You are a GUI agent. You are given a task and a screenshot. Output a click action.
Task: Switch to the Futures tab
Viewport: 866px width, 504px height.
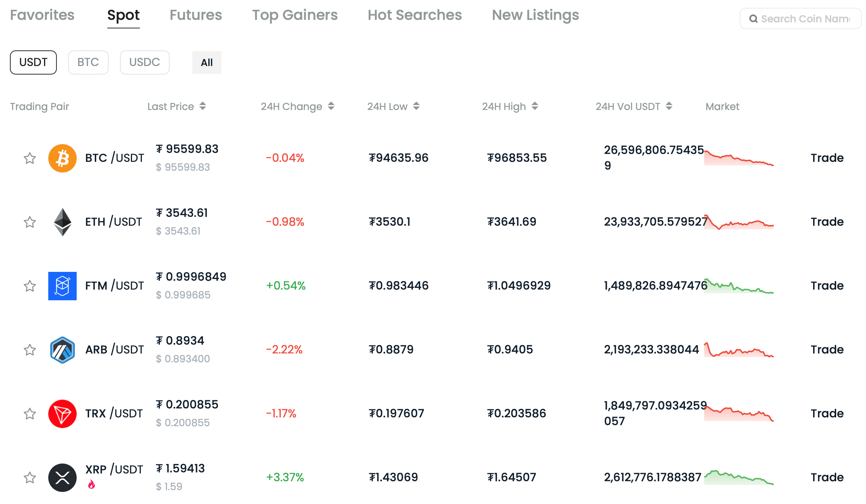196,15
